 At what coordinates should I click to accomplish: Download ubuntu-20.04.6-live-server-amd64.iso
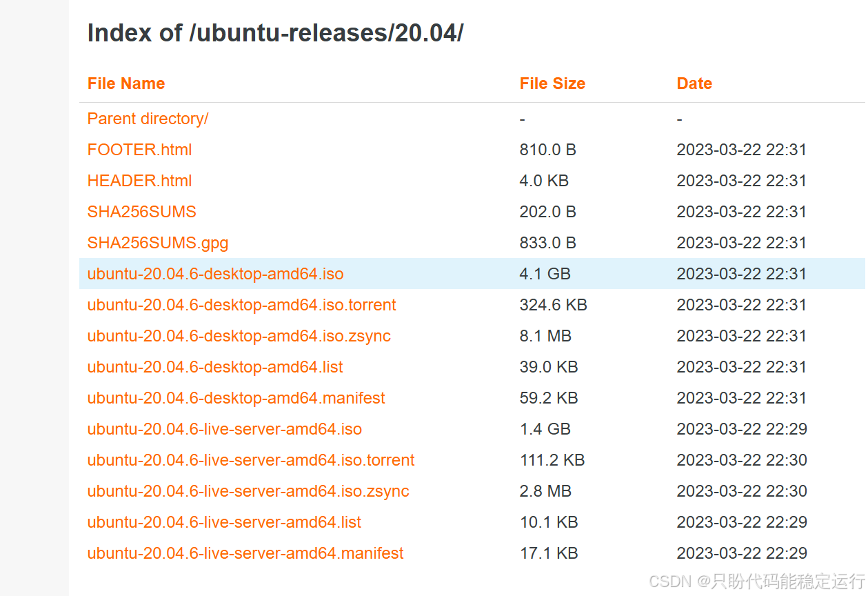click(x=224, y=429)
